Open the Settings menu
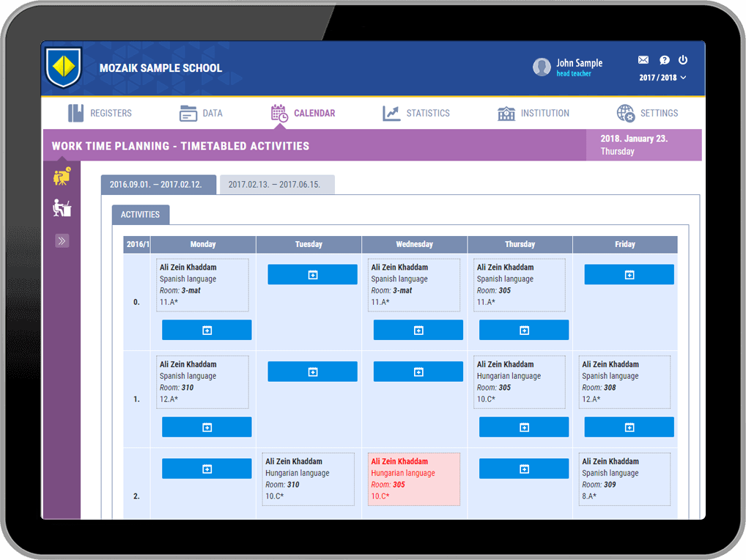This screenshot has width=746, height=560. tap(647, 114)
